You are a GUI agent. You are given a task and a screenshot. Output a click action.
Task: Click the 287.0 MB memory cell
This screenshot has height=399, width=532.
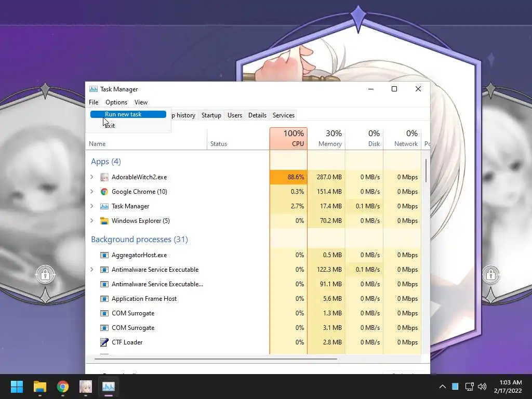point(326,177)
